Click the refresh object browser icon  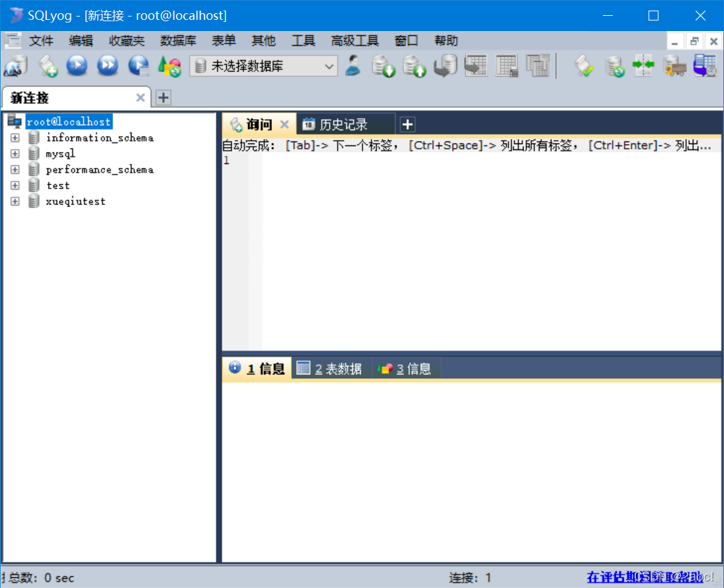(169, 66)
